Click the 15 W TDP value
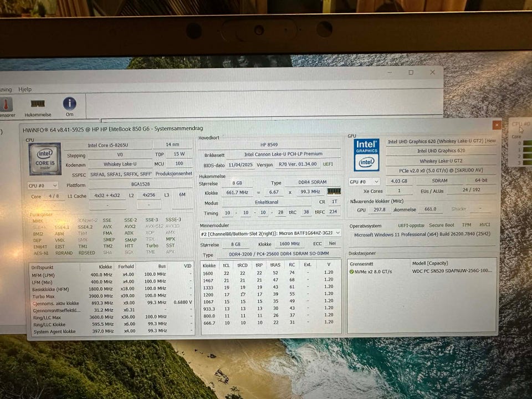 point(179,154)
